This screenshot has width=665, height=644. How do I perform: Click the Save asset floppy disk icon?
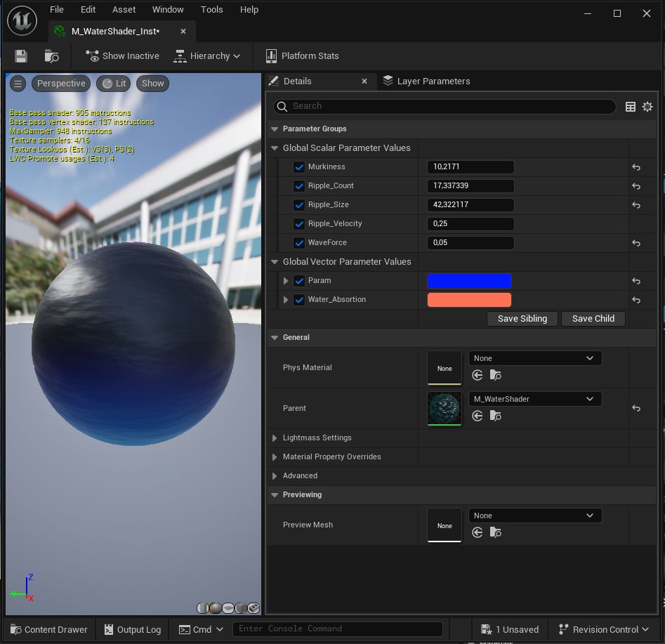coord(21,56)
